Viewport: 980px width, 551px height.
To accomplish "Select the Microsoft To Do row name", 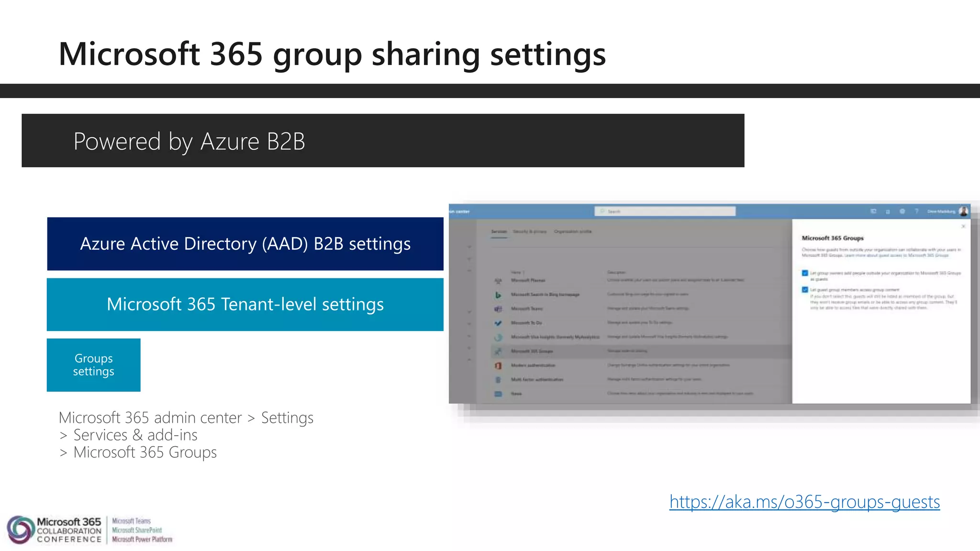I will point(526,323).
